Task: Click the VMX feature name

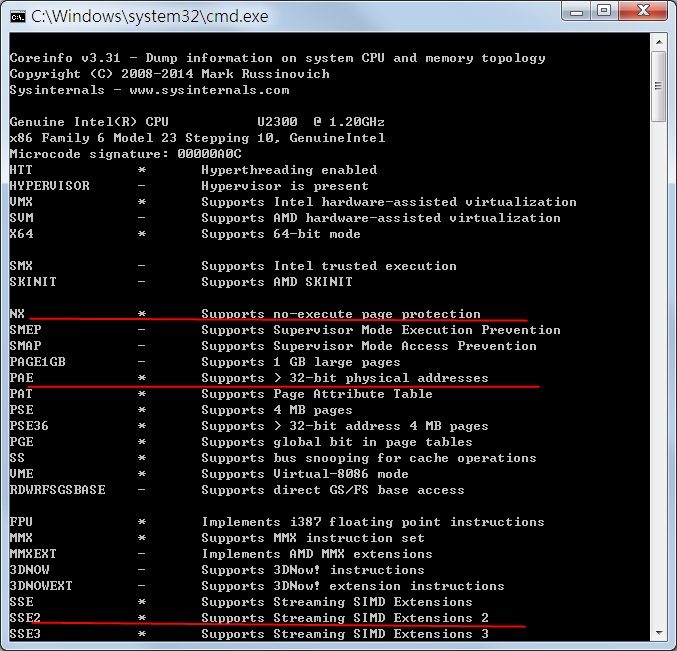Action: point(21,202)
